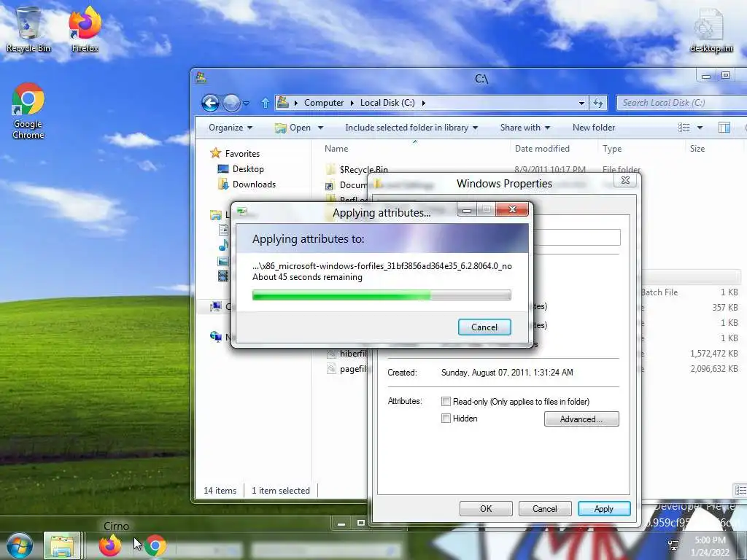747x560 pixels.
Task: Expand the Open button dropdown arrow
Action: tap(321, 128)
